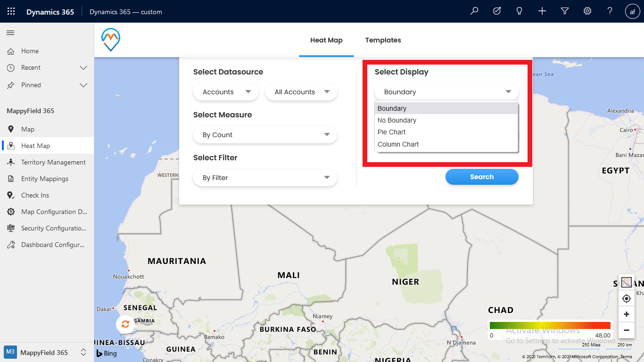
Task: Open the task flow target icon
Action: [x=497, y=11]
